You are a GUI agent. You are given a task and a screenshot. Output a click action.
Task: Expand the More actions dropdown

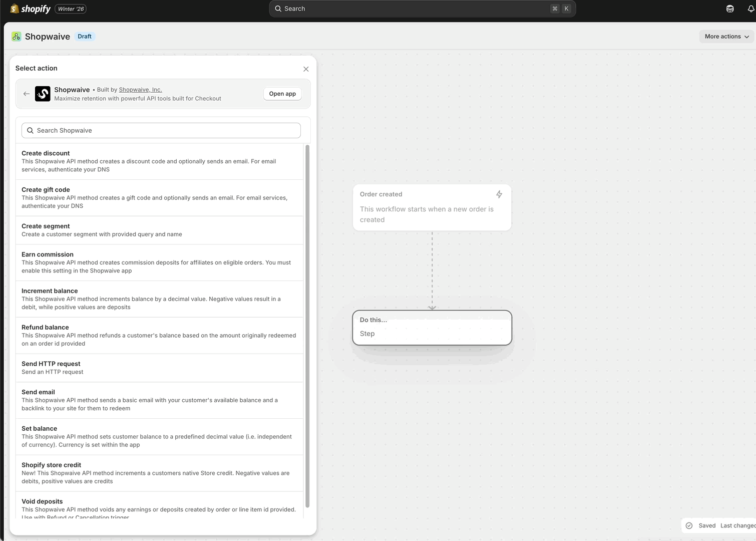pos(726,37)
